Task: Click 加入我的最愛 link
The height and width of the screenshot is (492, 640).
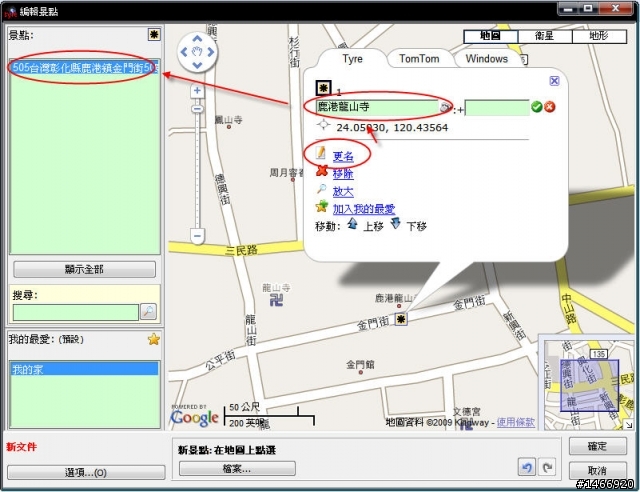Action: (x=364, y=209)
